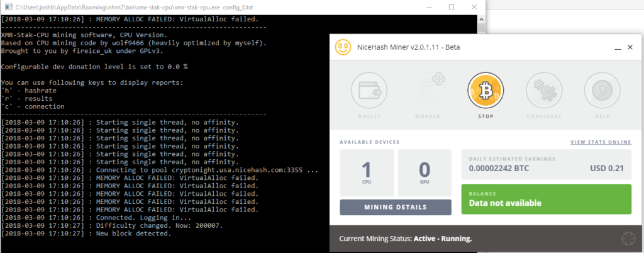Click the console scrollbar up arrow

481,19
